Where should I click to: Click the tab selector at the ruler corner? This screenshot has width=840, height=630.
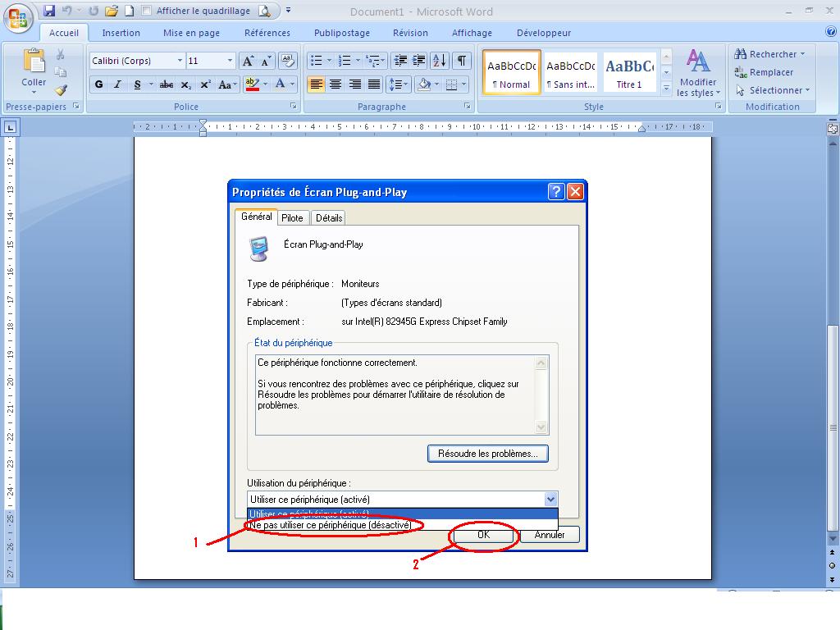tap(10, 127)
